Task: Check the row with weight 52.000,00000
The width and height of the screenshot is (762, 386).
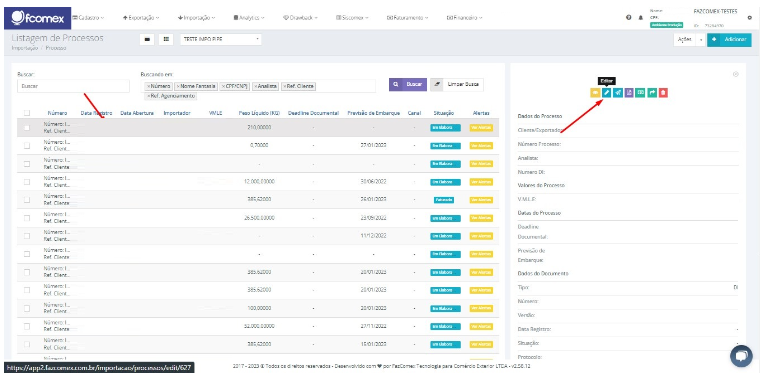Action: tap(27, 326)
